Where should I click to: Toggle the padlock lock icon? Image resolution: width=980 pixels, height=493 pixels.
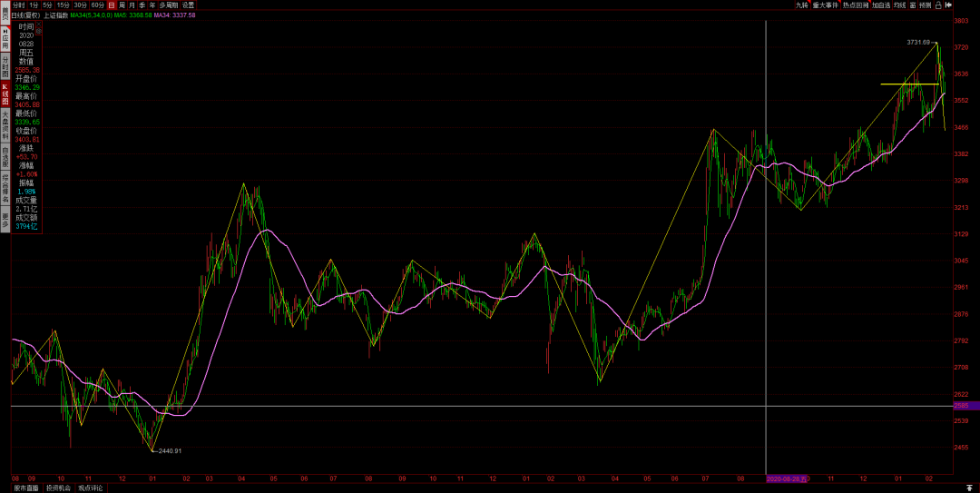pyautogui.click(x=939, y=5)
